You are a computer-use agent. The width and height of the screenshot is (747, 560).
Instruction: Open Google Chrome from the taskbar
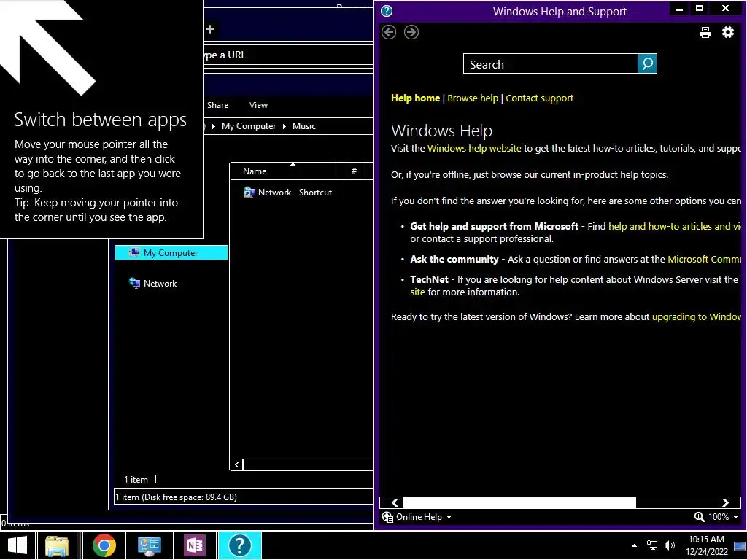104,545
